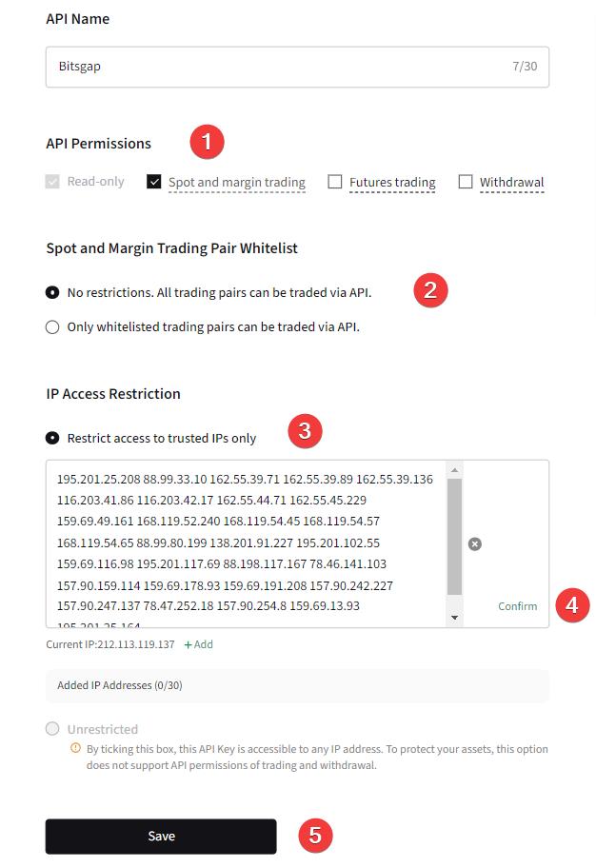Click the red step 5 marker
This screenshot has width=596, height=868.
[315, 836]
